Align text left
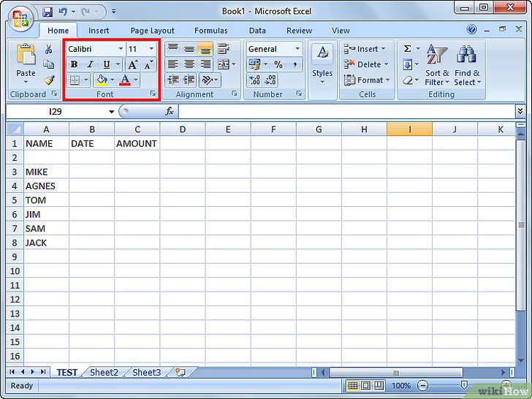 coord(173,64)
